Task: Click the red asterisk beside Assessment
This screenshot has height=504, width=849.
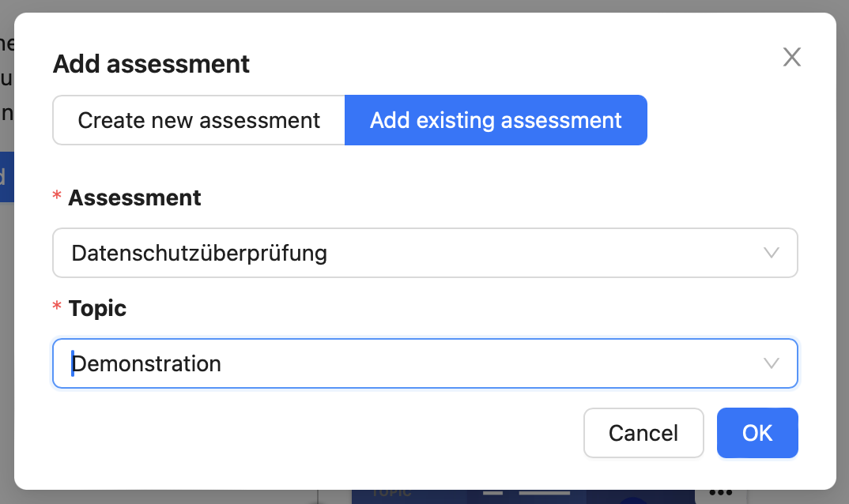Action: click(57, 195)
